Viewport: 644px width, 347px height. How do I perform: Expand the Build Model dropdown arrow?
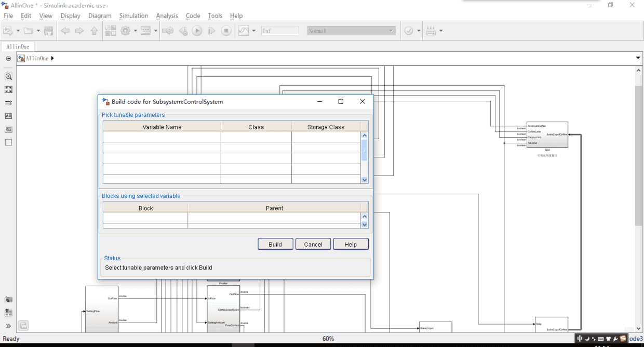[x=441, y=31]
